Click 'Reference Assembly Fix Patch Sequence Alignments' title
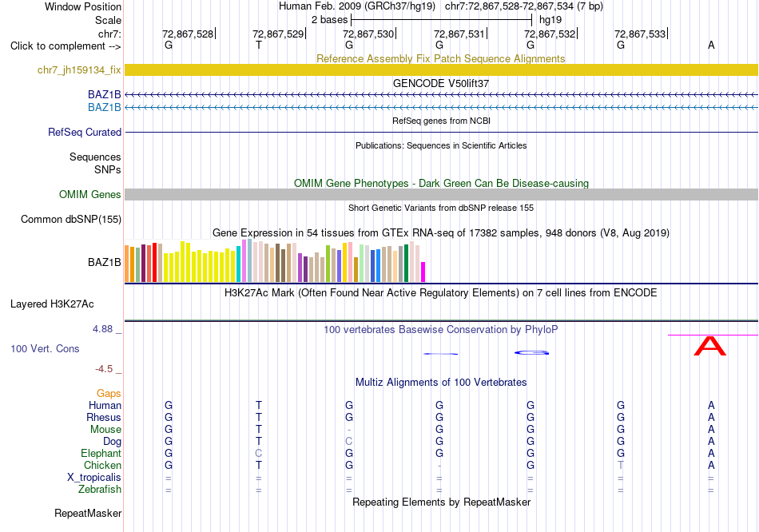 pyautogui.click(x=441, y=58)
